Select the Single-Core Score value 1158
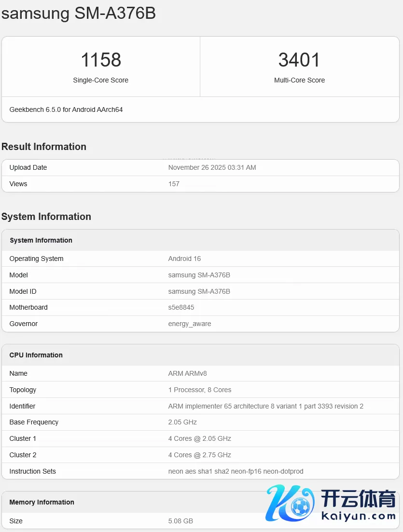The height and width of the screenshot is (532, 403). [x=101, y=60]
